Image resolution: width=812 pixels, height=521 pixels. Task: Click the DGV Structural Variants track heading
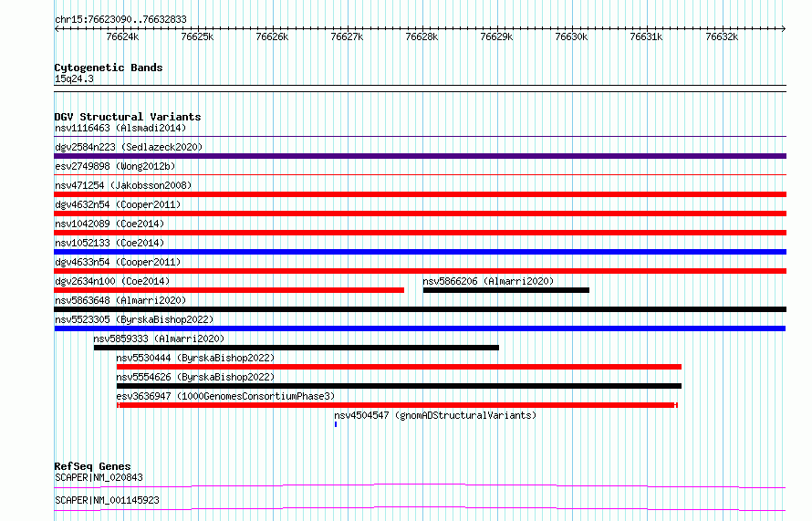pyautogui.click(x=128, y=117)
